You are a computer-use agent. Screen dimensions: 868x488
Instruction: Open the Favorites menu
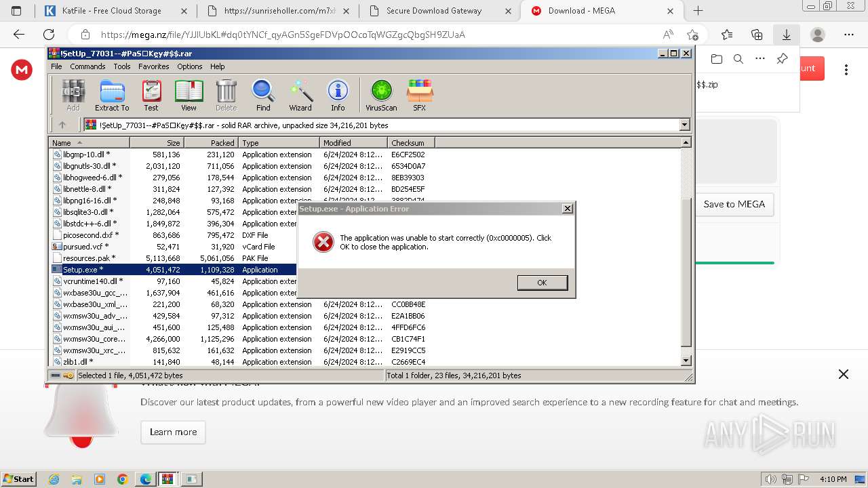click(154, 66)
